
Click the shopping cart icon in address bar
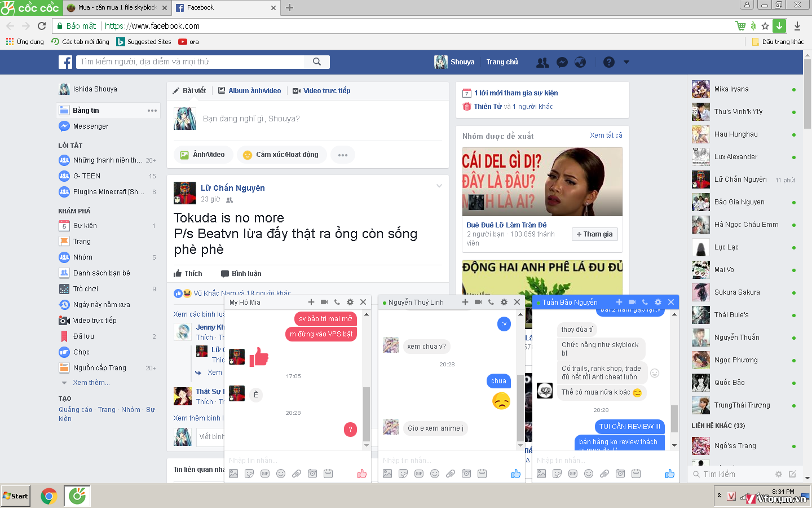[x=740, y=26]
